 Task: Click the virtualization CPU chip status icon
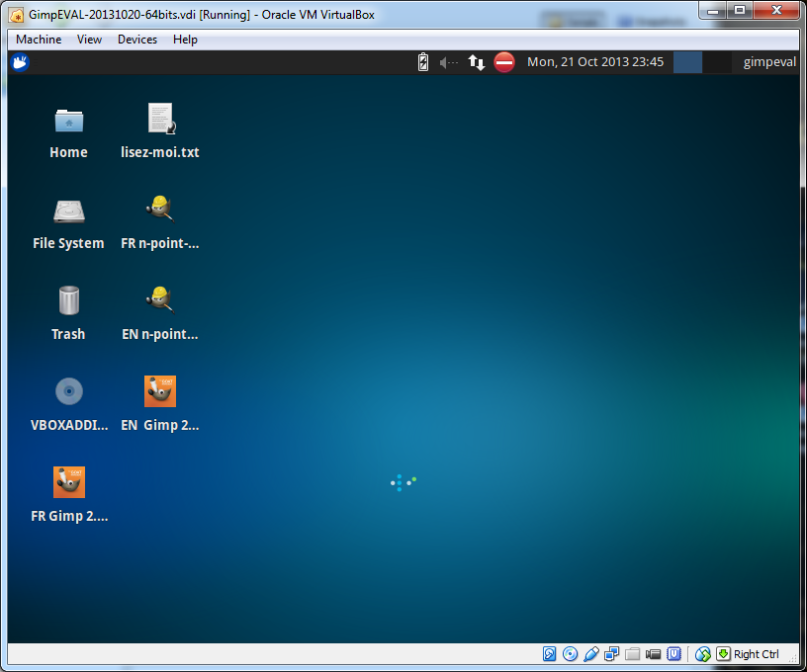[x=673, y=654]
